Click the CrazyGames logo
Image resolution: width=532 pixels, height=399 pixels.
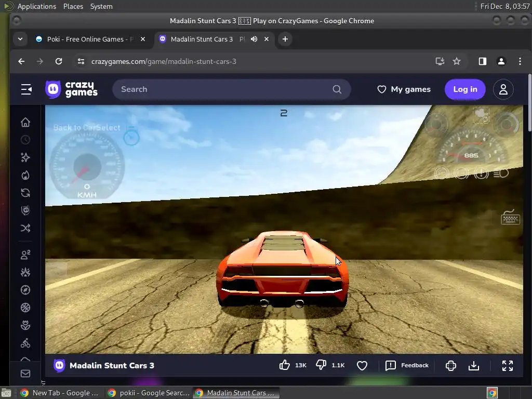click(71, 89)
